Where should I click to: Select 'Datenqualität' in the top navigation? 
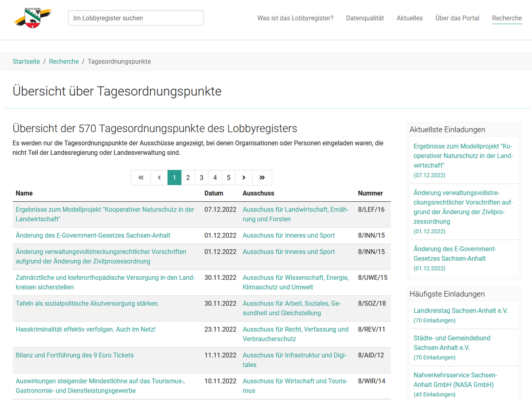365,18
